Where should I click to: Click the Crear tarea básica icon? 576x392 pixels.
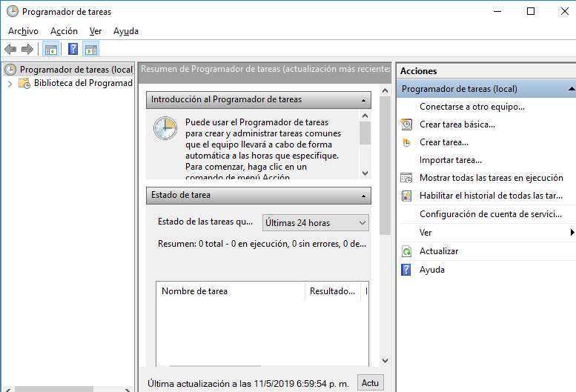point(406,124)
